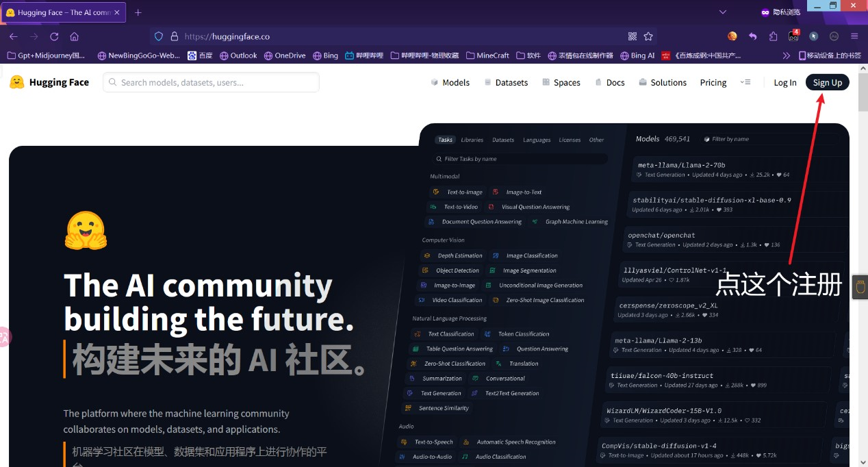Open the extensions puzzle piece icon
Screen dimensions: 868x467
pyautogui.click(x=774, y=36)
